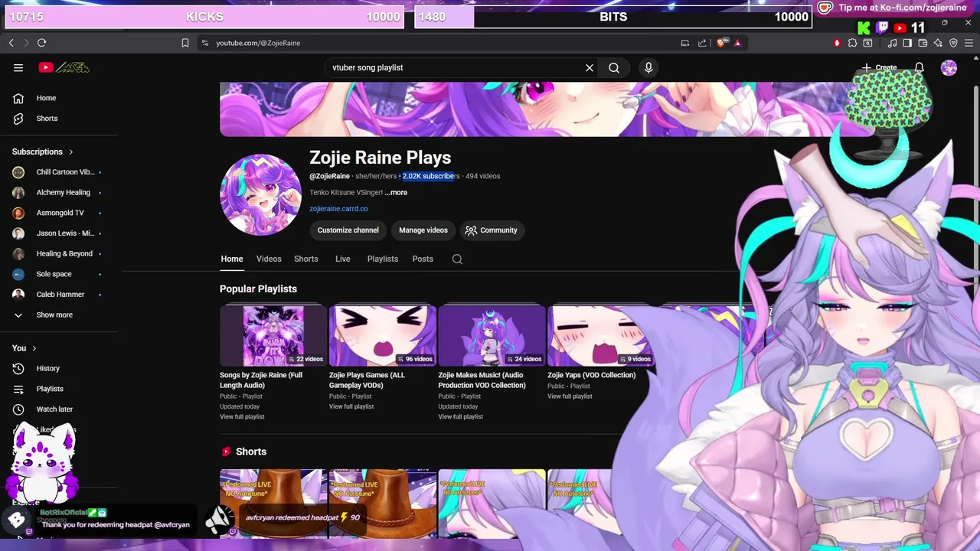
Task: View full playlist for Zojie Yaps
Action: click(570, 396)
